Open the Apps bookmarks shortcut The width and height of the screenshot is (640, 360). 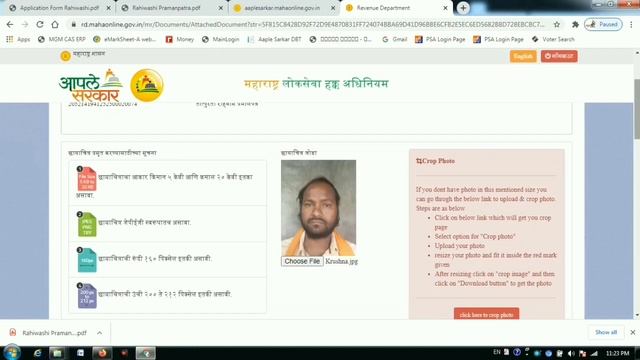[x=18, y=39]
